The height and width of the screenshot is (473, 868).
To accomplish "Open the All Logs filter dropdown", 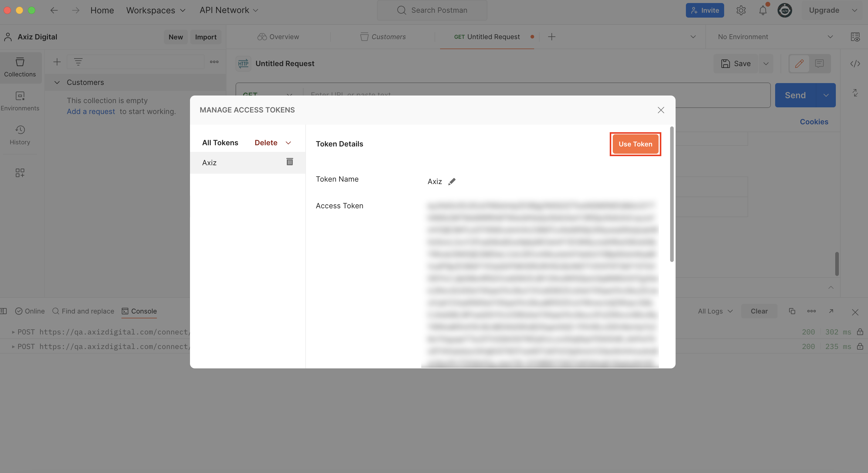I will pos(715,311).
